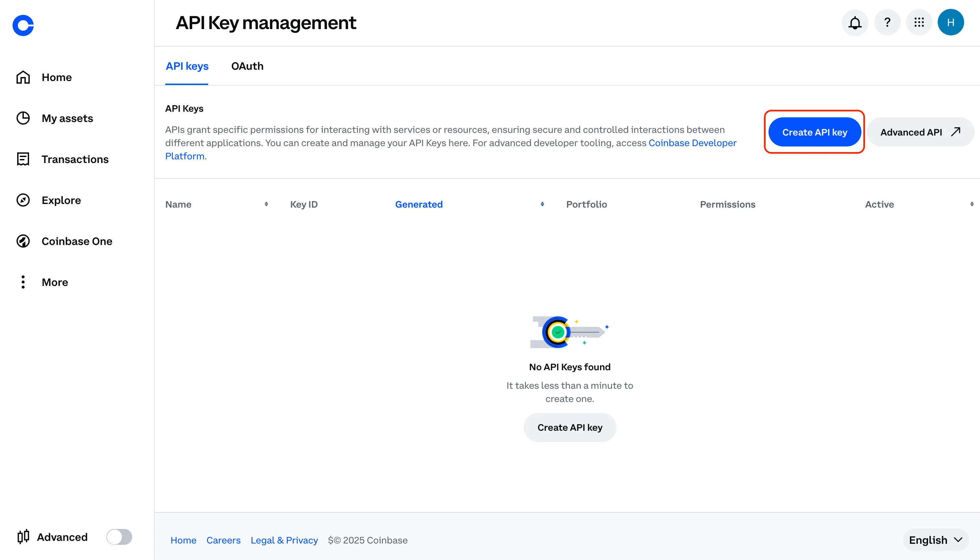Sort table by Name column arrows

pyautogui.click(x=266, y=204)
